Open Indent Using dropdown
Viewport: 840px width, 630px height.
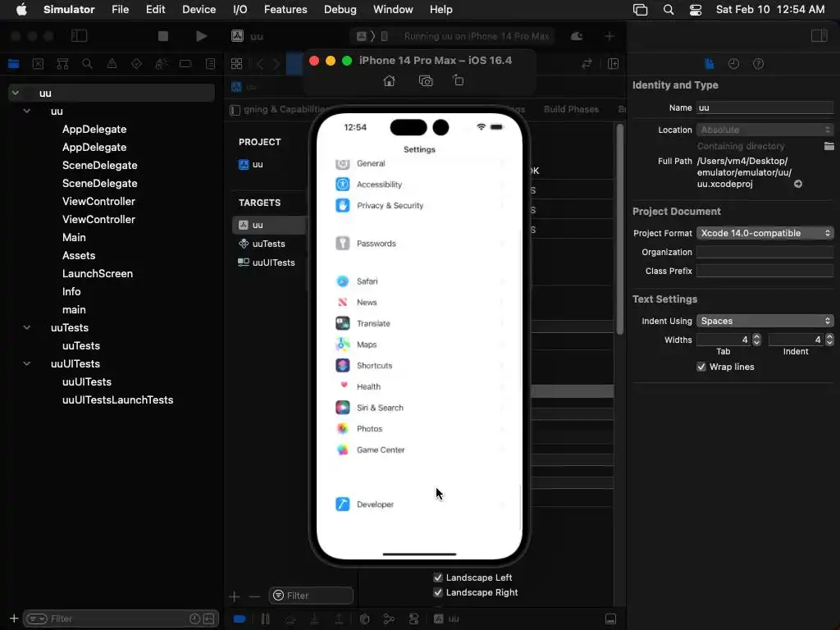click(x=765, y=321)
